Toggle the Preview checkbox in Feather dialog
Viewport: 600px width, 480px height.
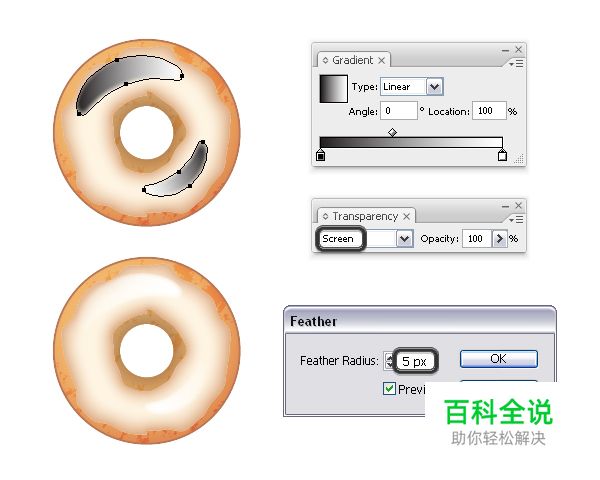389,389
